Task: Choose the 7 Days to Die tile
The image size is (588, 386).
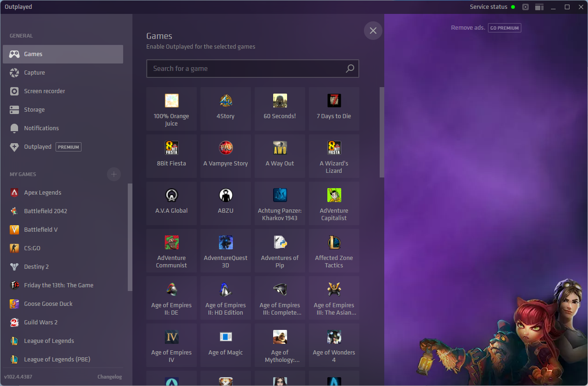Action: click(x=334, y=109)
